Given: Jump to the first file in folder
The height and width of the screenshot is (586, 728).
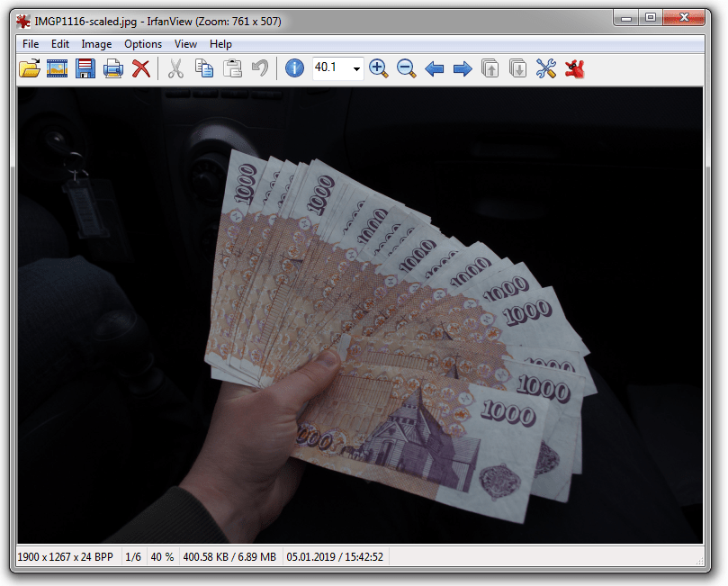Looking at the screenshot, I should (x=490, y=68).
